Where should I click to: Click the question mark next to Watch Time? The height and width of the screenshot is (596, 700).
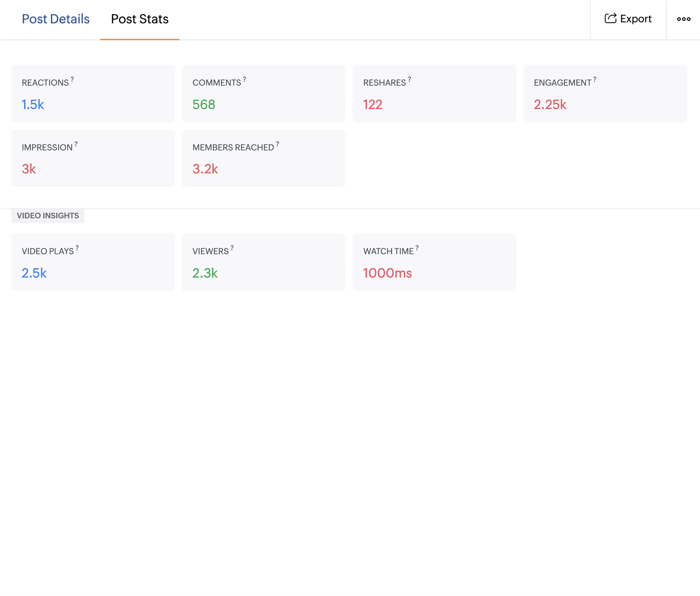click(x=418, y=248)
